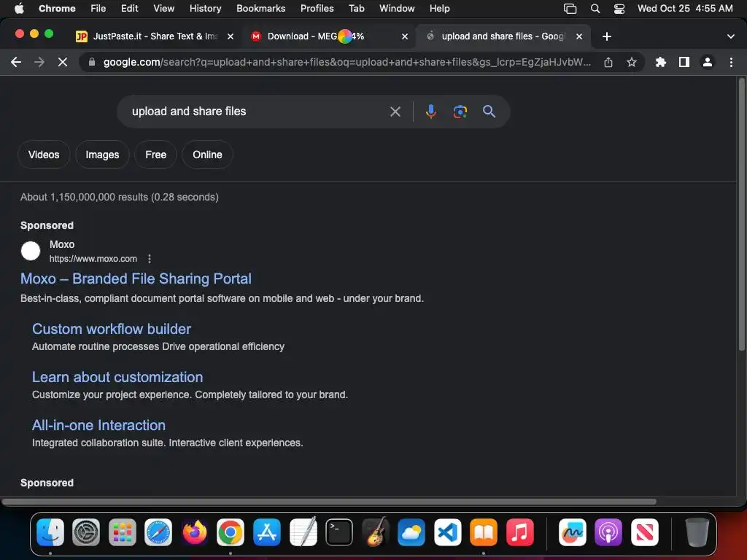Share this page via the share icon
The height and width of the screenshot is (560, 747).
(608, 62)
